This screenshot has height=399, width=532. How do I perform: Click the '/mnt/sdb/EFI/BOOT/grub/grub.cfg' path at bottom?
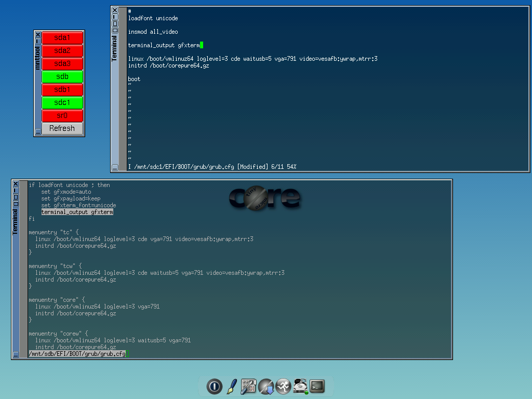[x=77, y=354]
